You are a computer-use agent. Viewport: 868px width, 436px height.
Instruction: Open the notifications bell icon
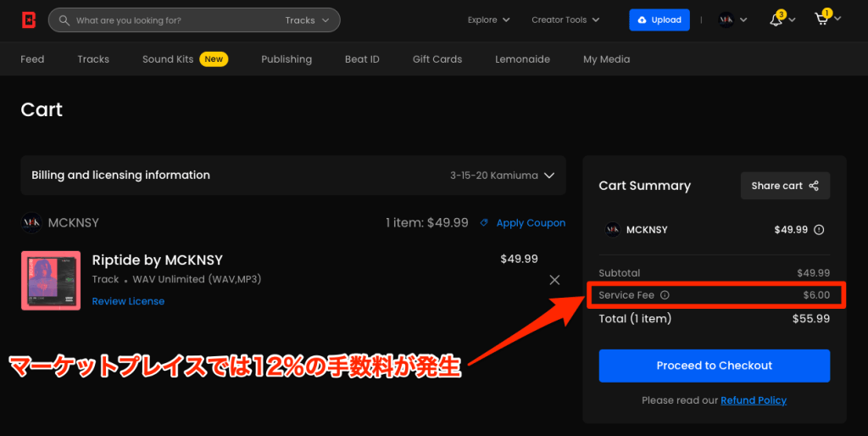click(x=776, y=20)
